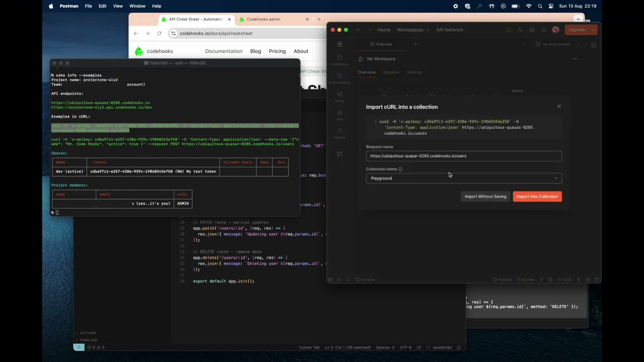644x362 pixels.
Task: Open a new Postman tab with plus
Action: [415, 44]
